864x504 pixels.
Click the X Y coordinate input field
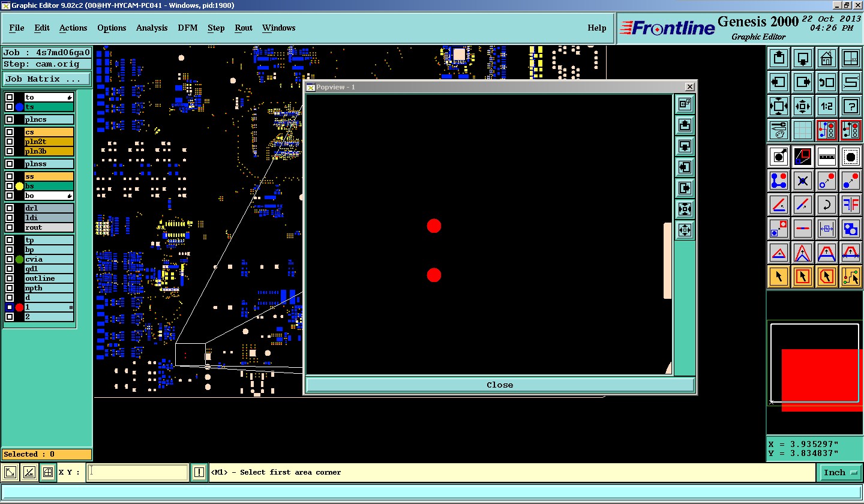coord(138,473)
